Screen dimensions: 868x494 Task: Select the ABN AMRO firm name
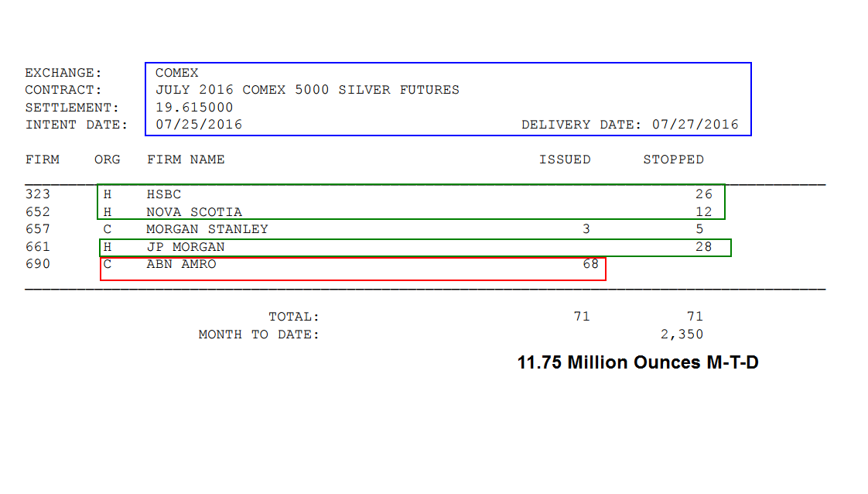coord(181,264)
